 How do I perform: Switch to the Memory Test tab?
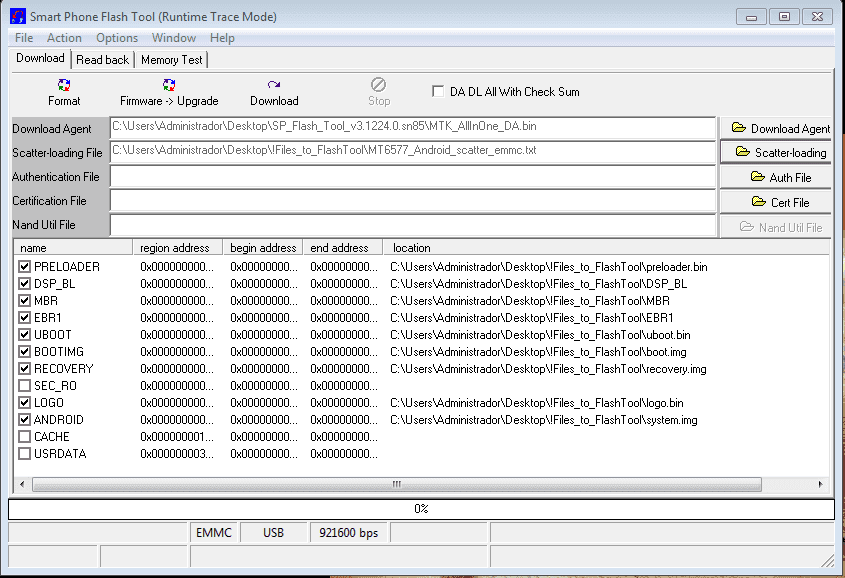(x=171, y=60)
